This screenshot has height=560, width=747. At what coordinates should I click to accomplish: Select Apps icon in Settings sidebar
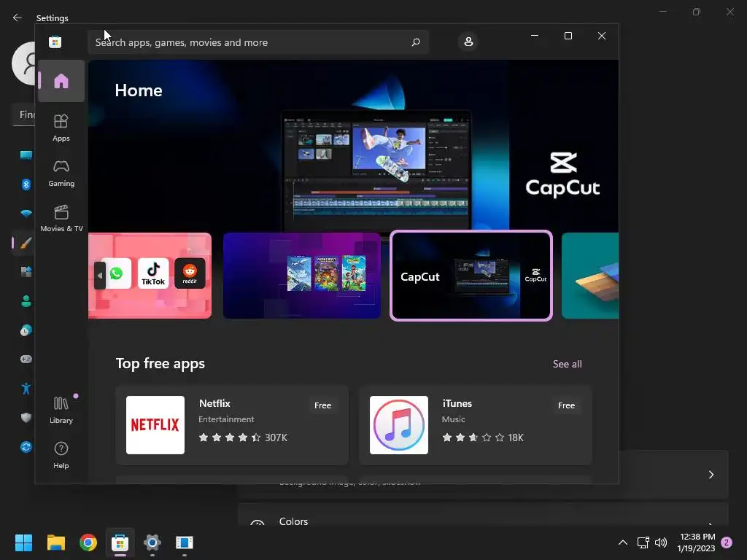pyautogui.click(x=26, y=272)
